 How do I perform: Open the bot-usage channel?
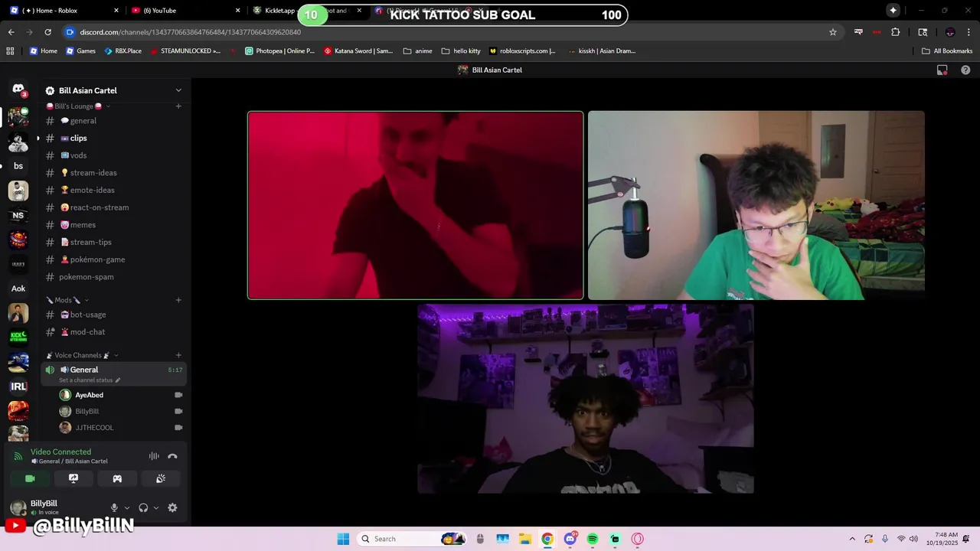point(113,315)
